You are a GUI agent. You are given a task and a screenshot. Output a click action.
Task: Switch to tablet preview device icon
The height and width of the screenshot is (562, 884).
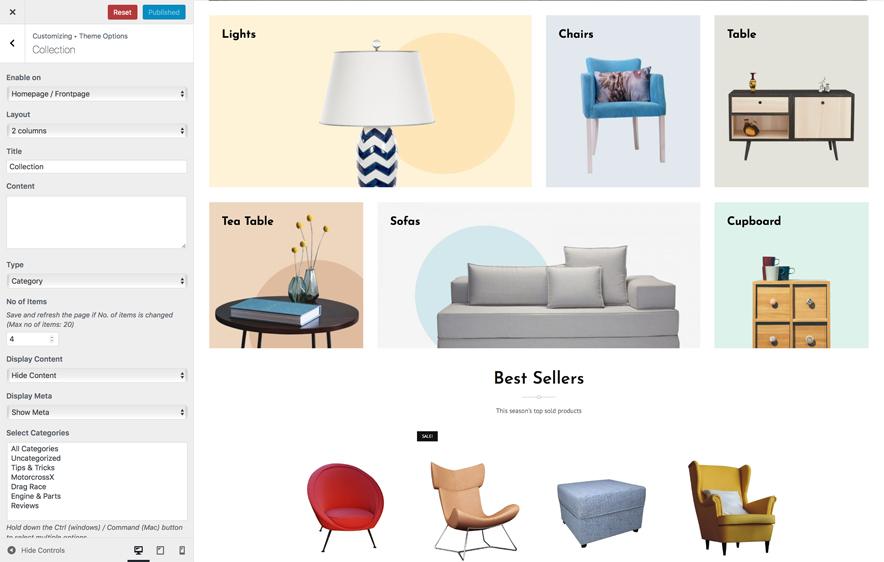click(160, 550)
